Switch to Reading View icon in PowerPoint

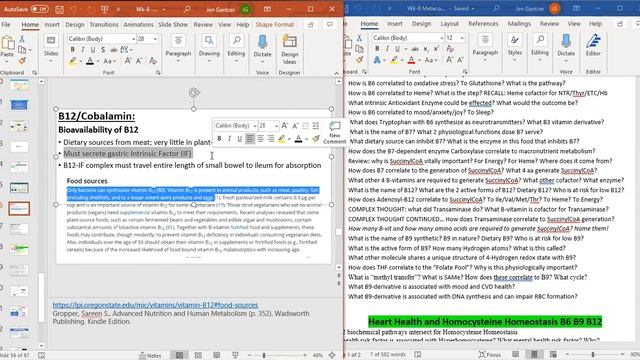(216, 355)
